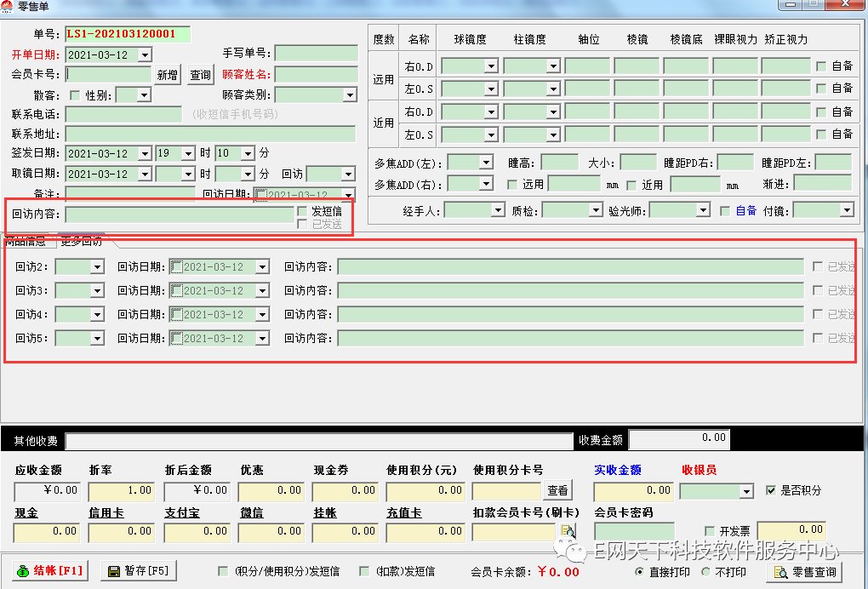Click the 查看 button beside 使用积分卡号
The height and width of the screenshot is (589, 868).
click(x=557, y=490)
